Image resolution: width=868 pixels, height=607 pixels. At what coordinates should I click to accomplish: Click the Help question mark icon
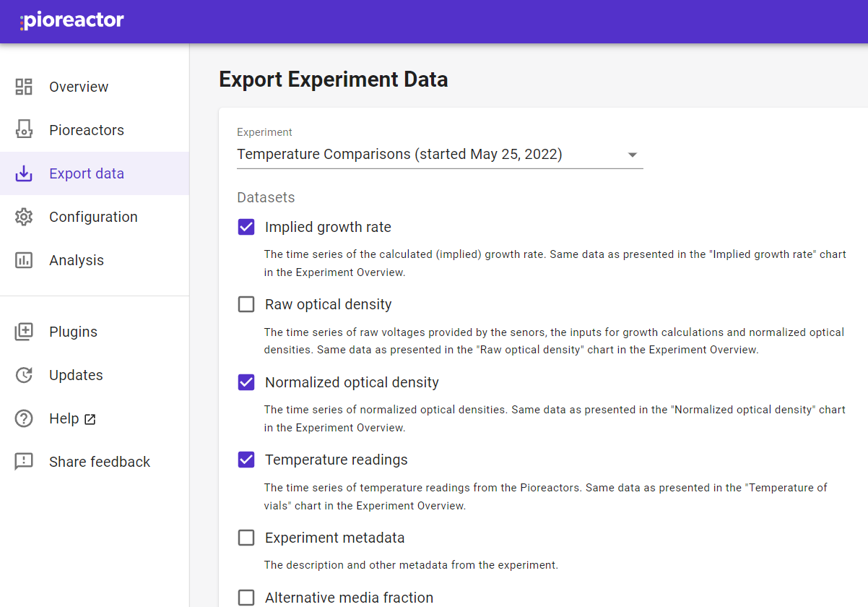point(24,418)
